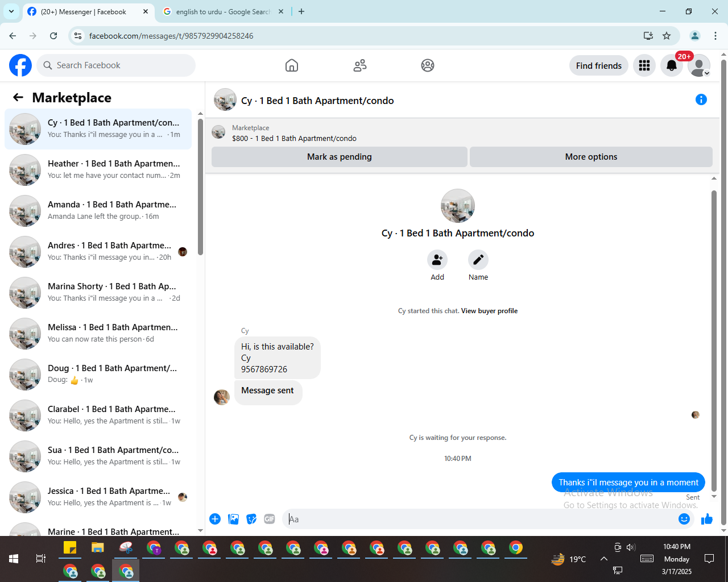Open the account menu avatar dropdown
Viewport: 728px width, 582px height.
point(699,65)
